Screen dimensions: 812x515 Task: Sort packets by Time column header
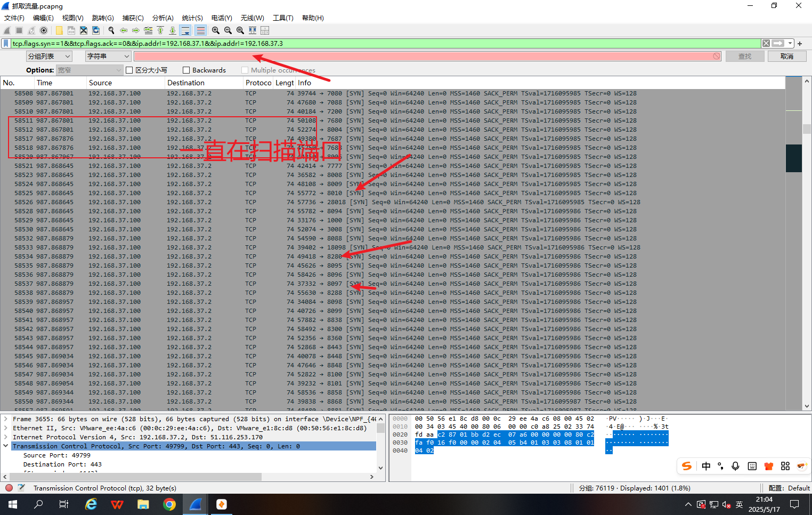(x=60, y=83)
